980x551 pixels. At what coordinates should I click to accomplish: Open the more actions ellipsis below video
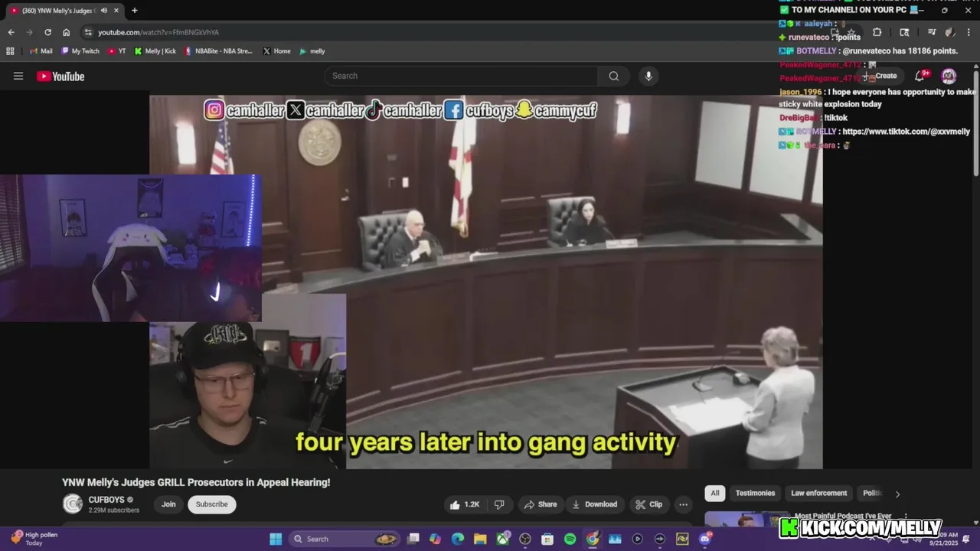tap(683, 504)
